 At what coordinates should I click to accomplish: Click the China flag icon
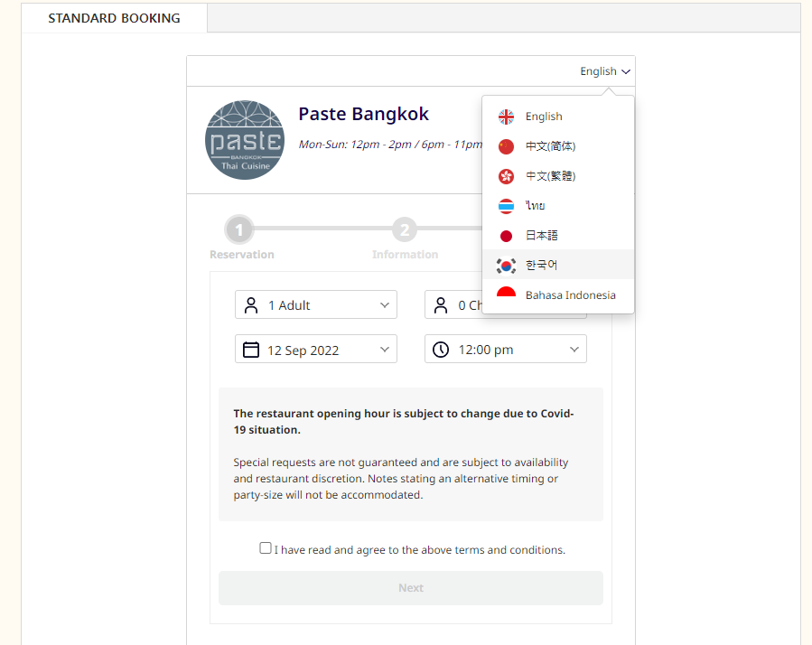506,146
